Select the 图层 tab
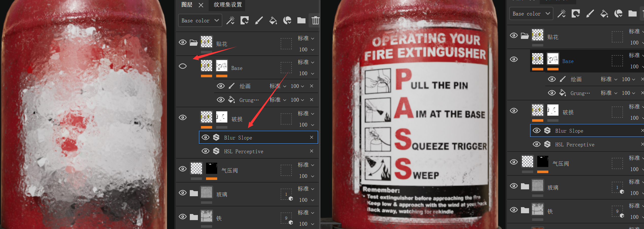Viewport: 644px width, 229px height. [187, 5]
